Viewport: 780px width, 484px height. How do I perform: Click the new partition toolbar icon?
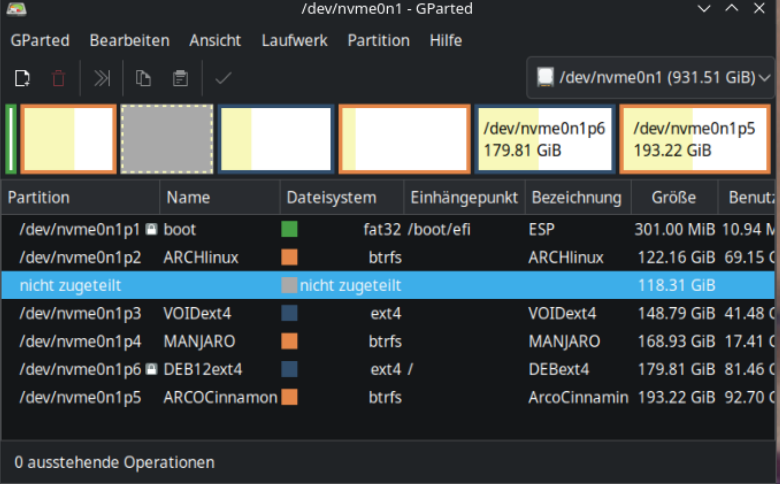22,78
